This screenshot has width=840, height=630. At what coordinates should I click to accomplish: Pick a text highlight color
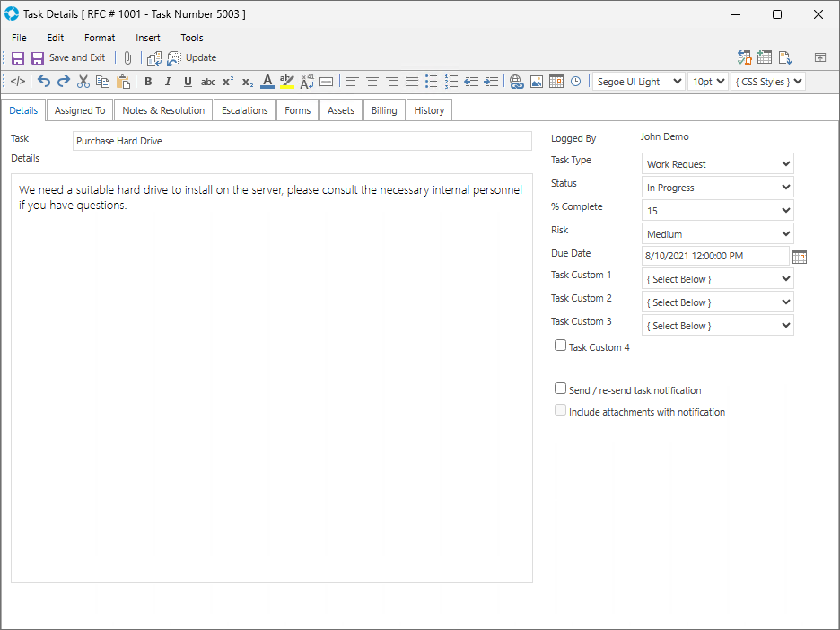coord(287,82)
